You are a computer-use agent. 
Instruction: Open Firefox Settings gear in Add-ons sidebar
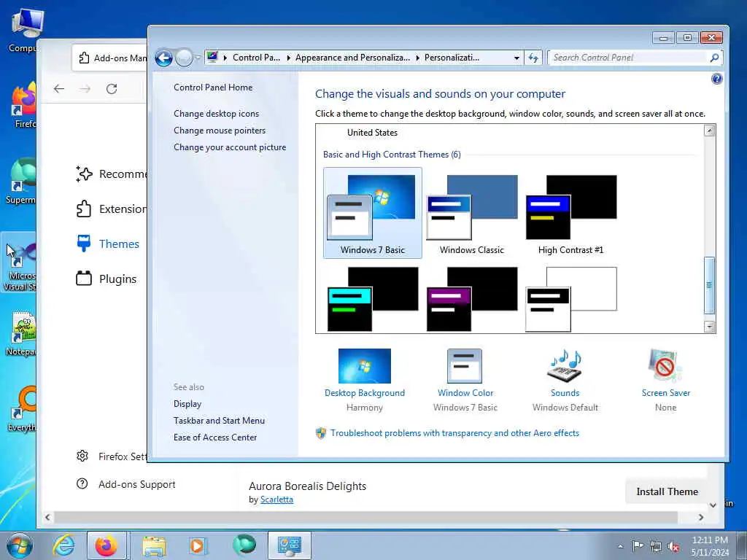(82, 456)
